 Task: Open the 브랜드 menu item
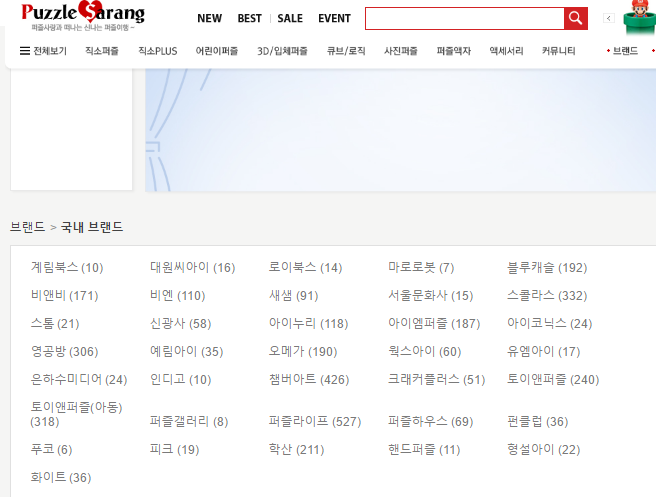625,51
